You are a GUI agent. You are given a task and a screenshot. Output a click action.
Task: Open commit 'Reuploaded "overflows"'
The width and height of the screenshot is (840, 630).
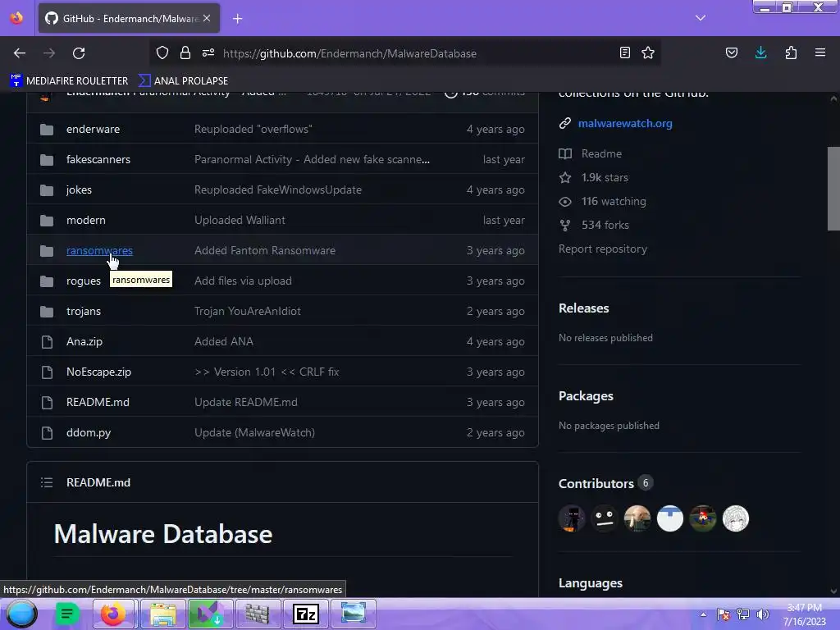click(253, 129)
